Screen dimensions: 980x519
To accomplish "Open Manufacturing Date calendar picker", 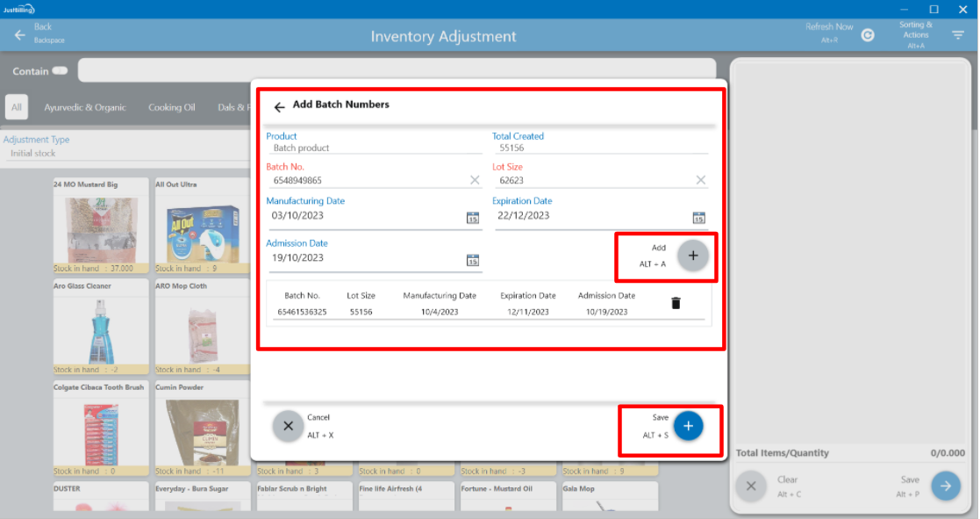I will click(x=473, y=218).
